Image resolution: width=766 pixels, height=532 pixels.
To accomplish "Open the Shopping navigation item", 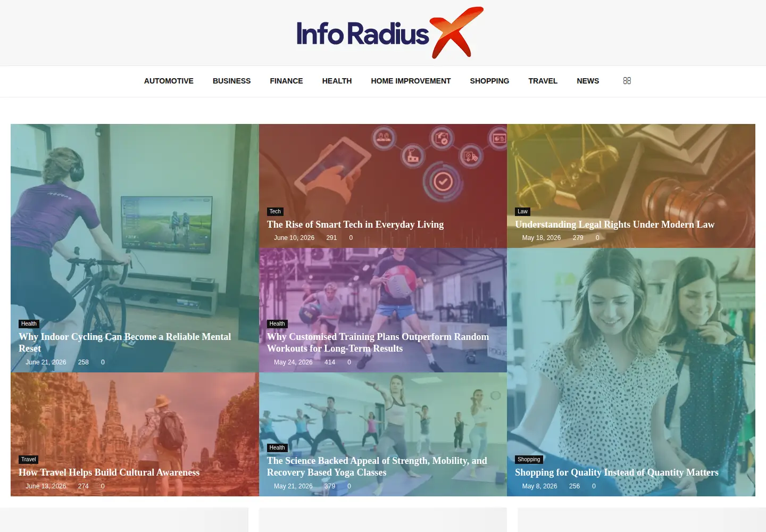I will click(x=489, y=81).
